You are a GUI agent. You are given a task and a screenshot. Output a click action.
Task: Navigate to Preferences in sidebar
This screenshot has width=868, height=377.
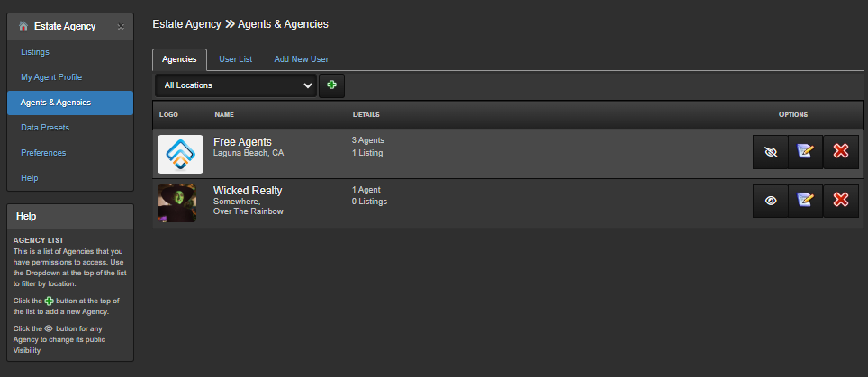coord(43,153)
